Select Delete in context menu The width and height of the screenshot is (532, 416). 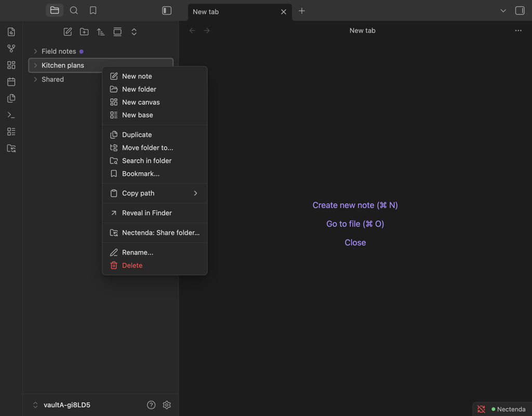point(155,265)
